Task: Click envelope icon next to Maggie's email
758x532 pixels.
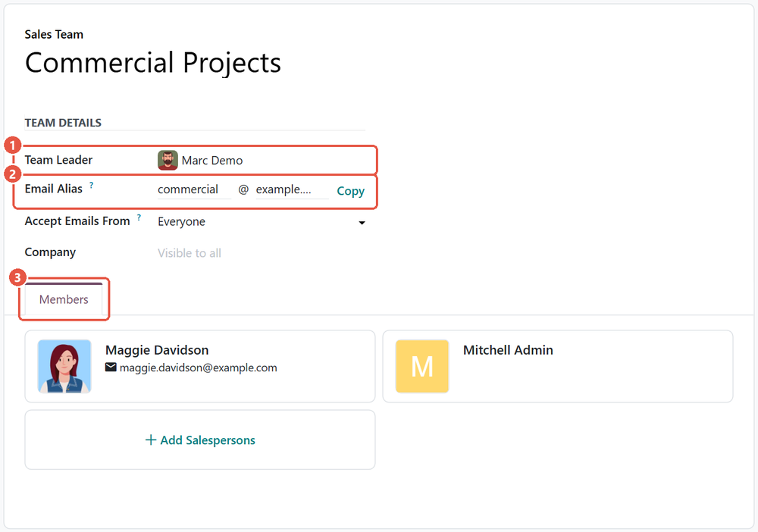Action: pos(111,368)
